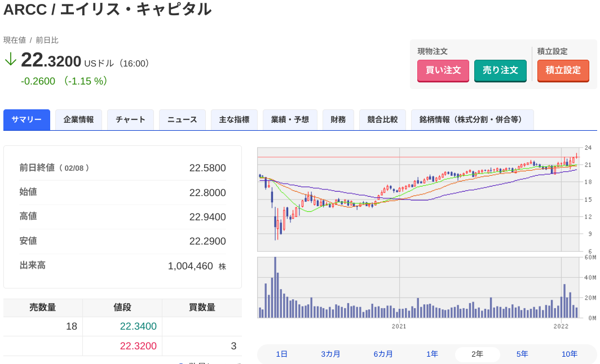Click the 買い注文 buy order button

coord(443,71)
